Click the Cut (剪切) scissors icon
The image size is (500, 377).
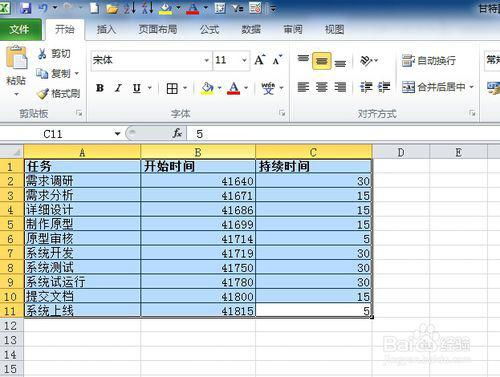pyautogui.click(x=42, y=53)
